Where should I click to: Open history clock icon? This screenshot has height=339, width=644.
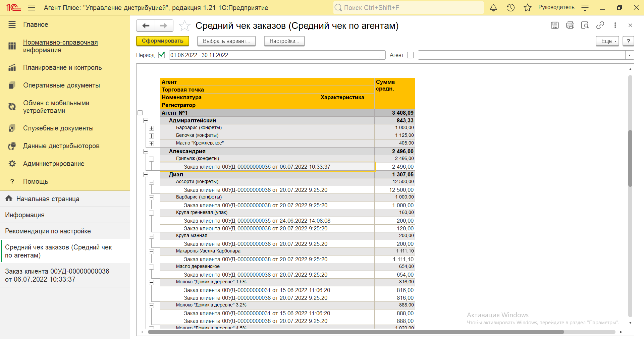point(511,8)
